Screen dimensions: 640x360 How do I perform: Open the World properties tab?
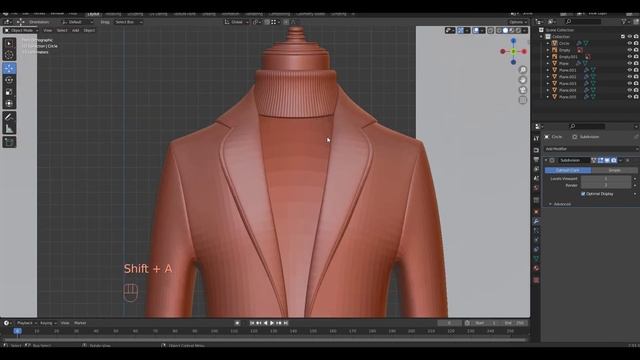click(536, 188)
